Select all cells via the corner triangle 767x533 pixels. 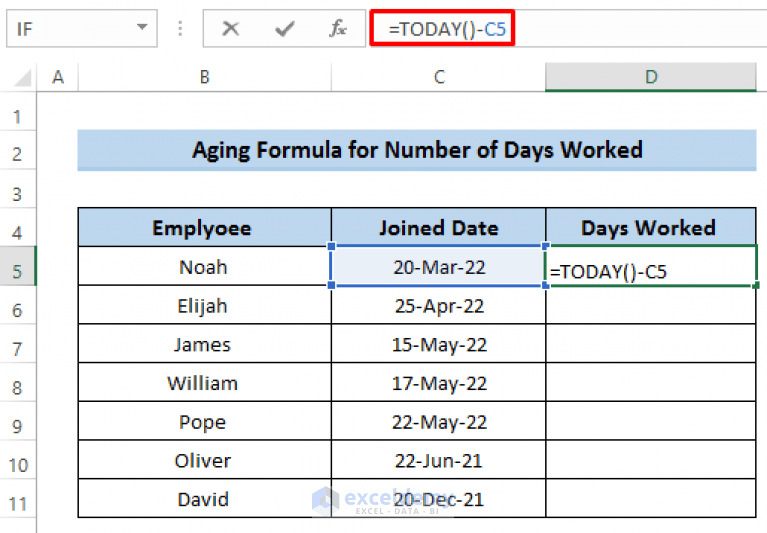tap(23, 77)
